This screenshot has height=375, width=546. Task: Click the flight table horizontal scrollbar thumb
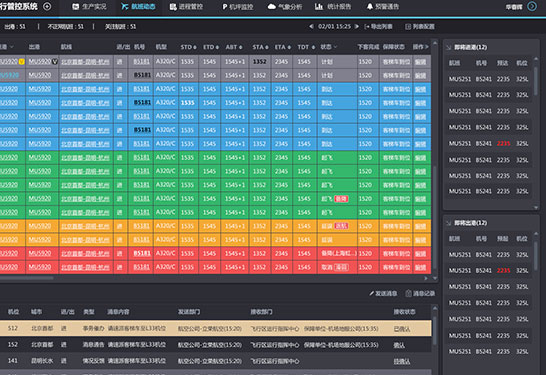pyautogui.click(x=26, y=278)
